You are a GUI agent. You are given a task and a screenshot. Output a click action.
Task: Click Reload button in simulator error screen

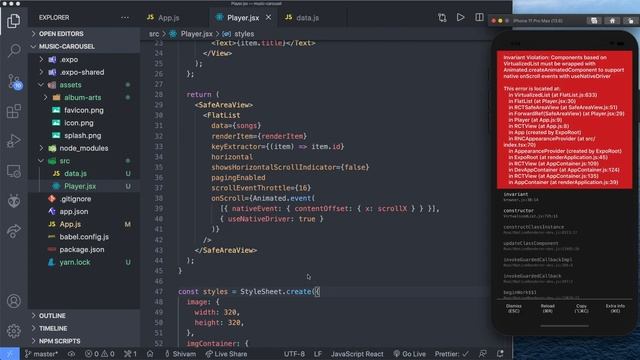point(547,309)
